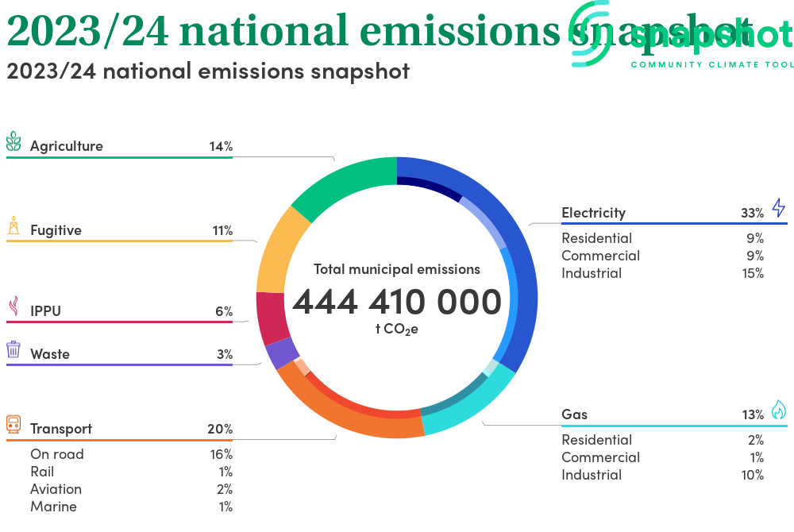The width and height of the screenshot is (794, 532).
Task: Click the Waste trash bin icon
Action: [13, 350]
